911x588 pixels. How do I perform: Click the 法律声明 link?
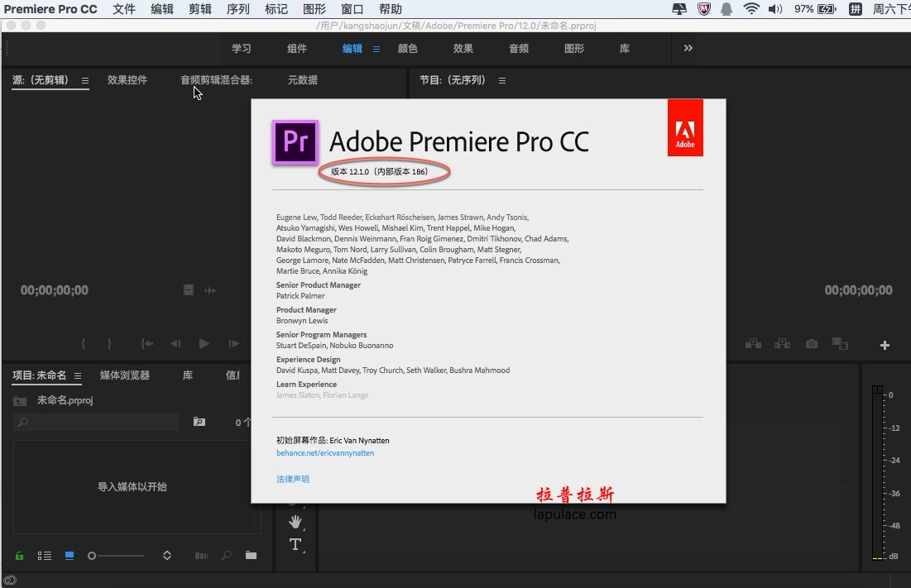pyautogui.click(x=293, y=479)
